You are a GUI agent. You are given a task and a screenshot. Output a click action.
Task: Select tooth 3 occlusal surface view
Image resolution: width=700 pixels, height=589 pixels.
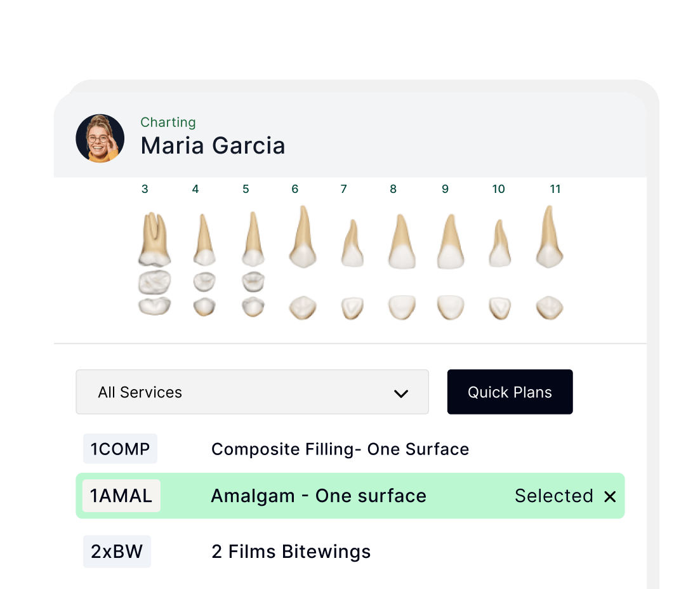[154, 282]
